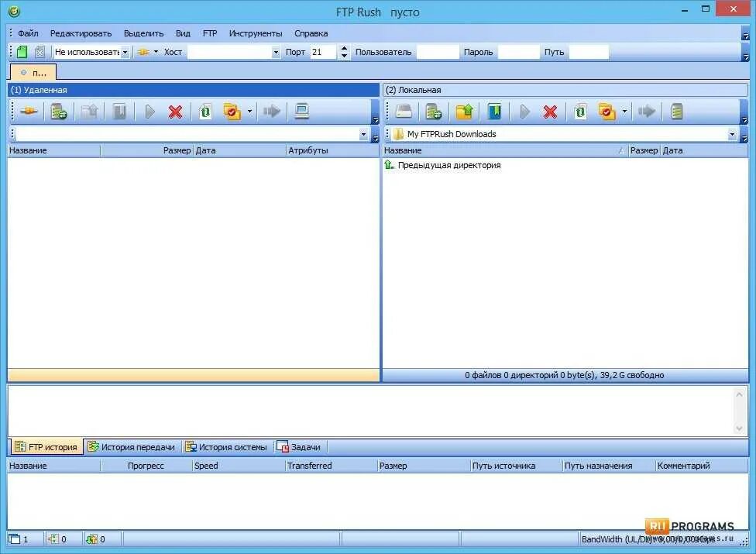Click the connect plug icon in the Удаленная toolbar
This screenshot has height=554, width=756.
(x=29, y=112)
